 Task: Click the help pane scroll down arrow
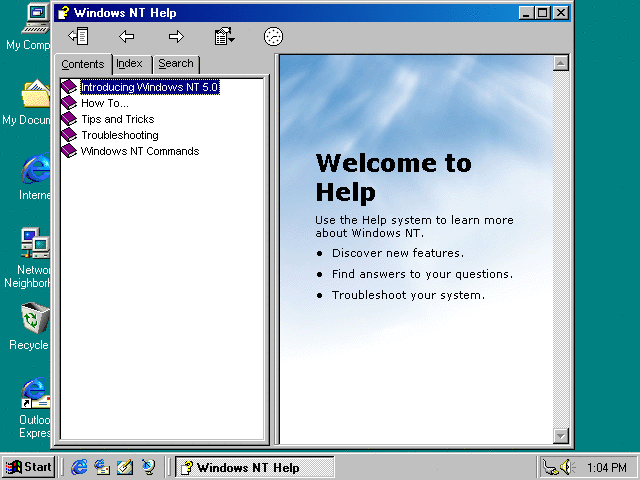(561, 435)
